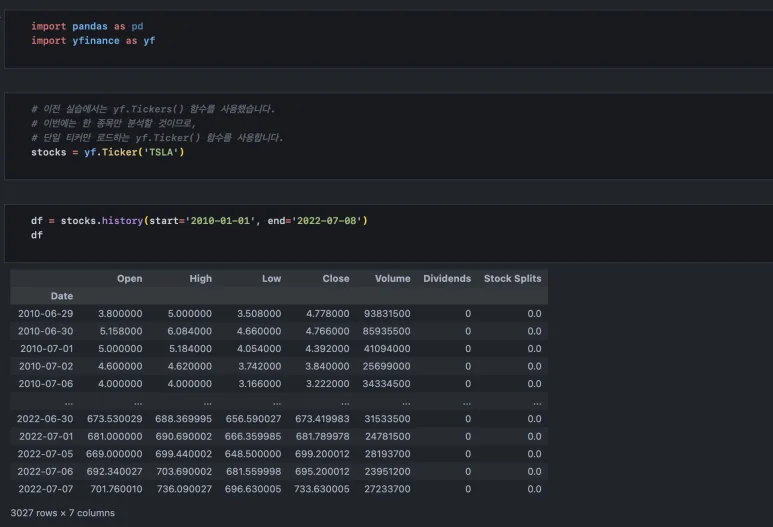The image size is (773, 527).
Task: Select the Low column header
Action: [x=271, y=278]
